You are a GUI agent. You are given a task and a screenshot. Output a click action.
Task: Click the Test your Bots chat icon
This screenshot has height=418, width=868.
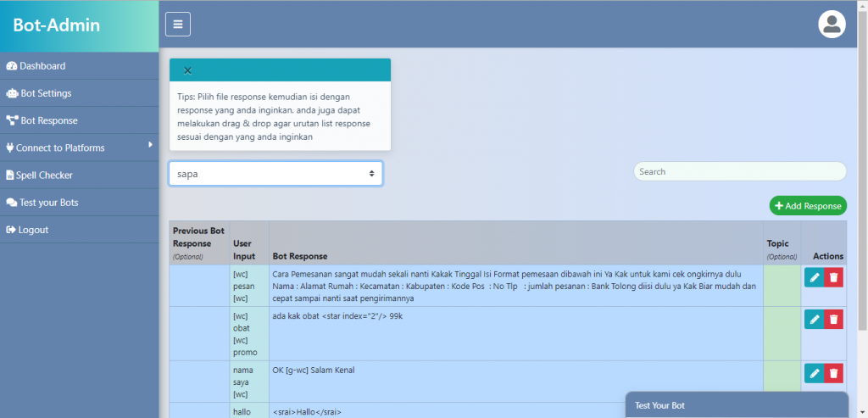tap(12, 203)
